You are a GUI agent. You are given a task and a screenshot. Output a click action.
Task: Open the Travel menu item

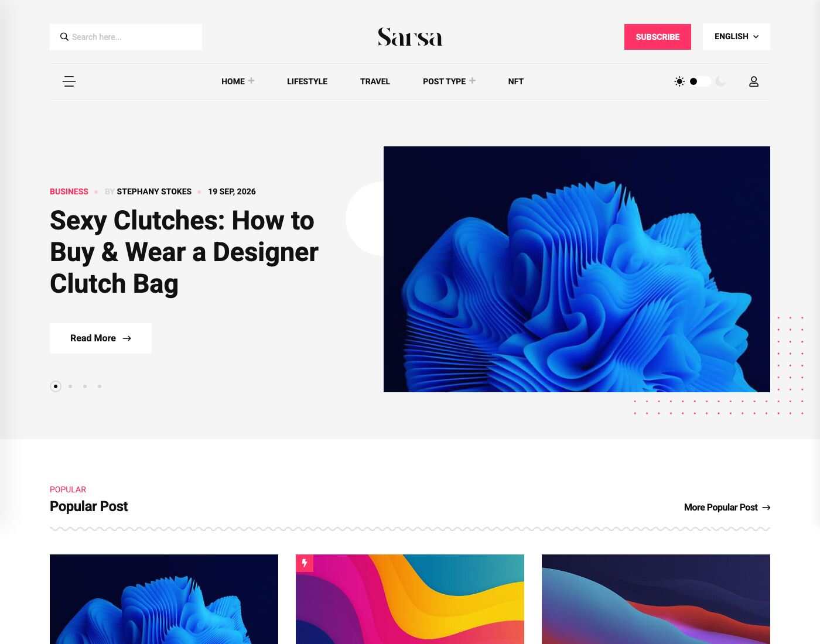375,81
